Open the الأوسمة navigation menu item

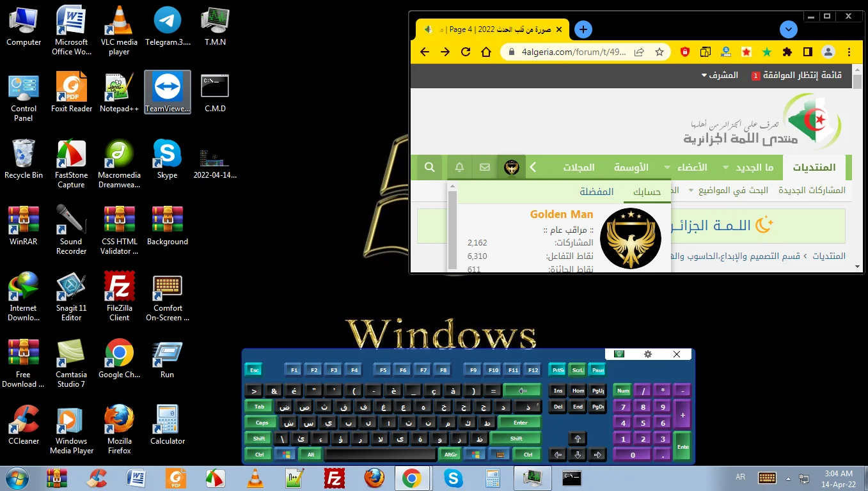[631, 168]
